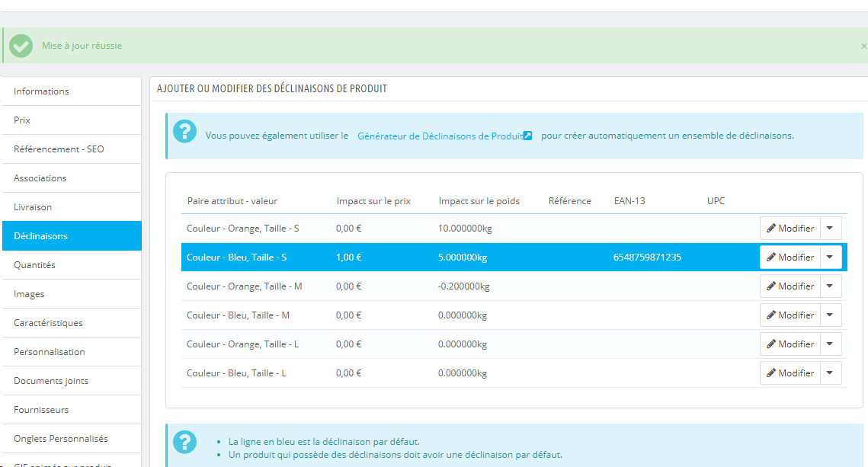This screenshot has width=868, height=467.
Task: Click the 'Paire attribut - valeur' column header
Action: coord(232,201)
